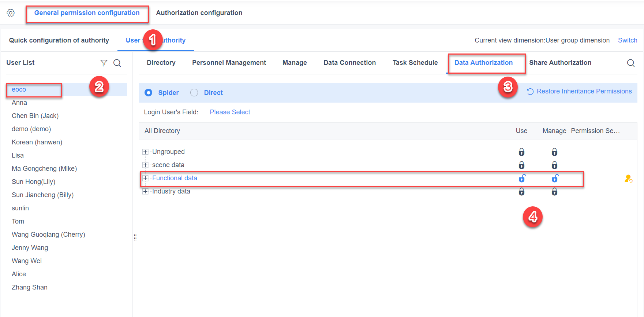Toggle Use lock for Ungrouped

pos(522,152)
